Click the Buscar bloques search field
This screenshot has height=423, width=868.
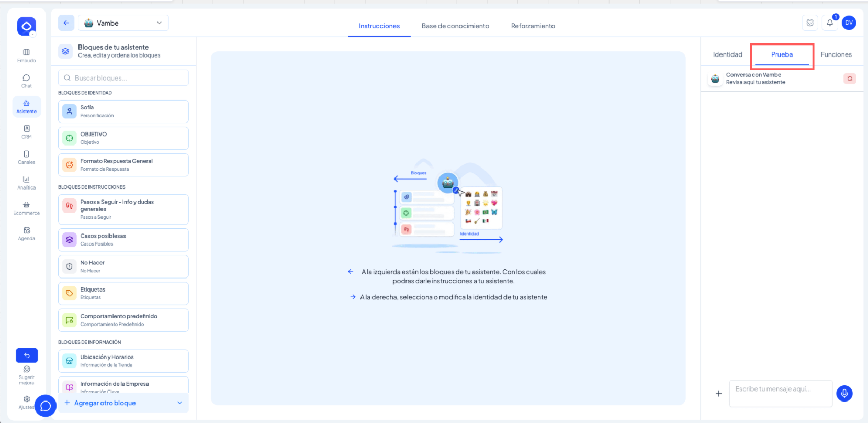123,78
